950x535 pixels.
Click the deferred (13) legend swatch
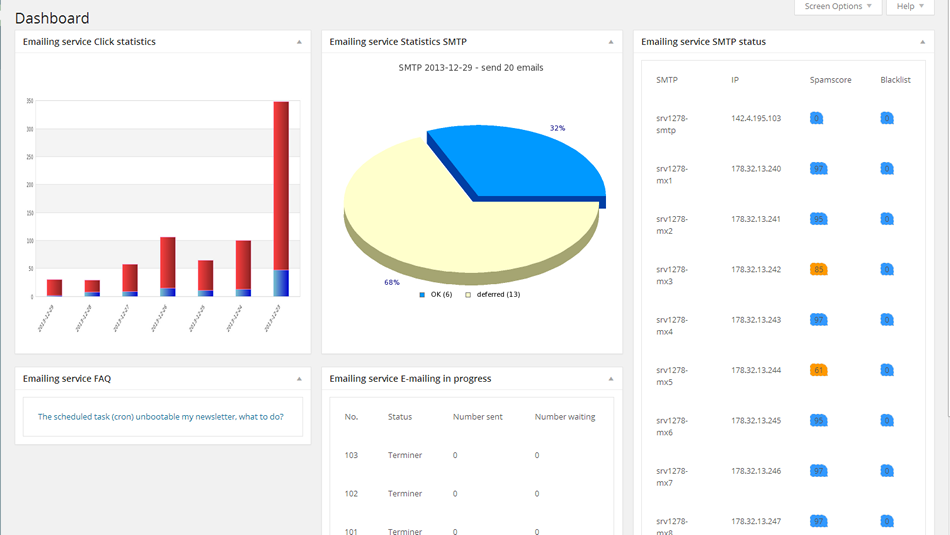pos(468,295)
